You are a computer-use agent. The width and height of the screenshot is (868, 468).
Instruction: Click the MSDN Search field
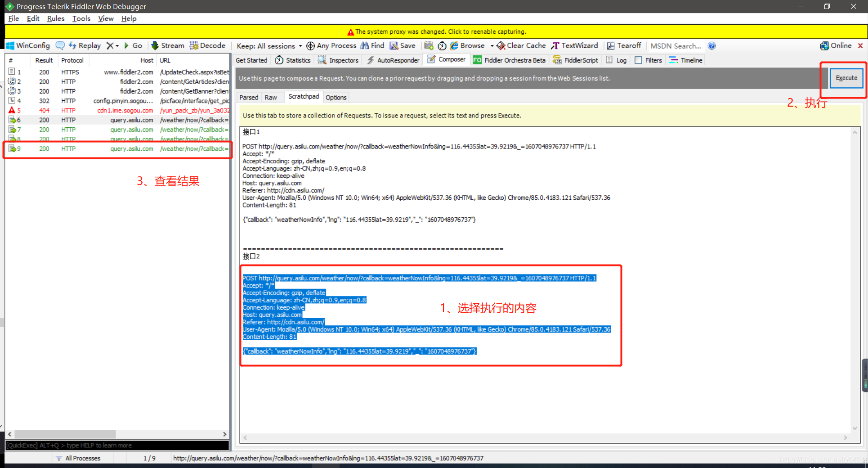(676, 46)
